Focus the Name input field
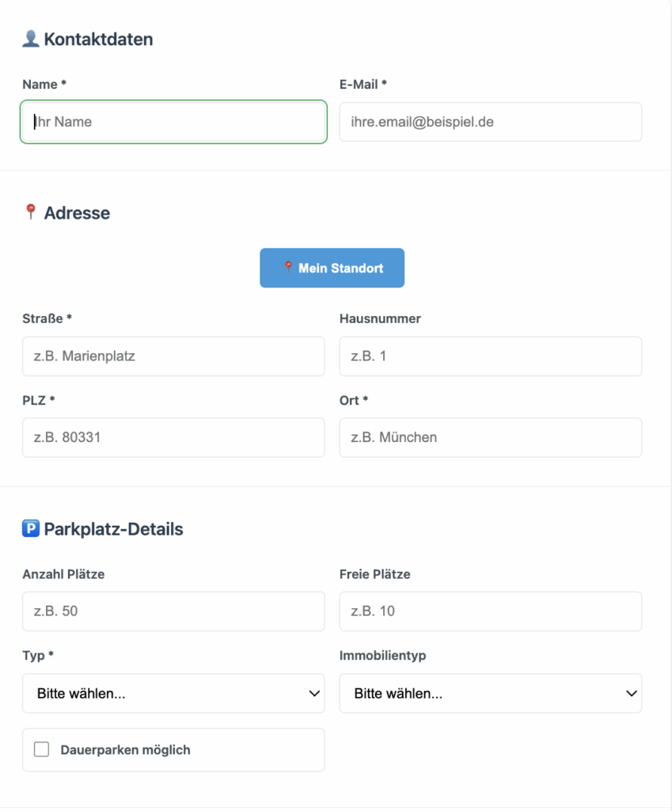The height and width of the screenshot is (811, 672). coord(173,122)
